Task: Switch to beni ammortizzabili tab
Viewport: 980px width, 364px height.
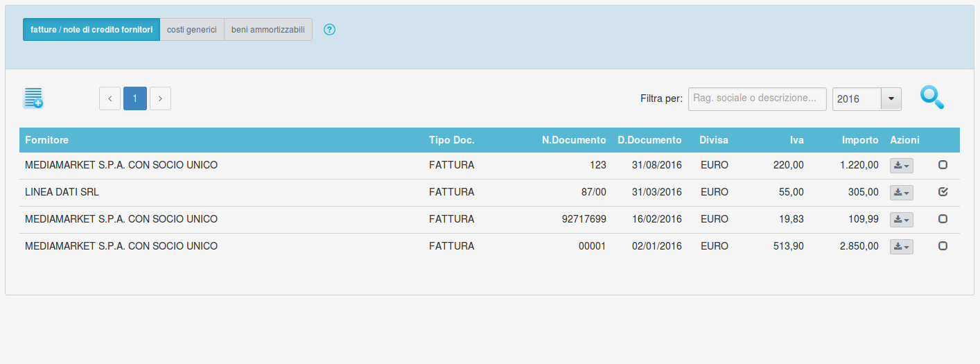Action: click(x=268, y=30)
